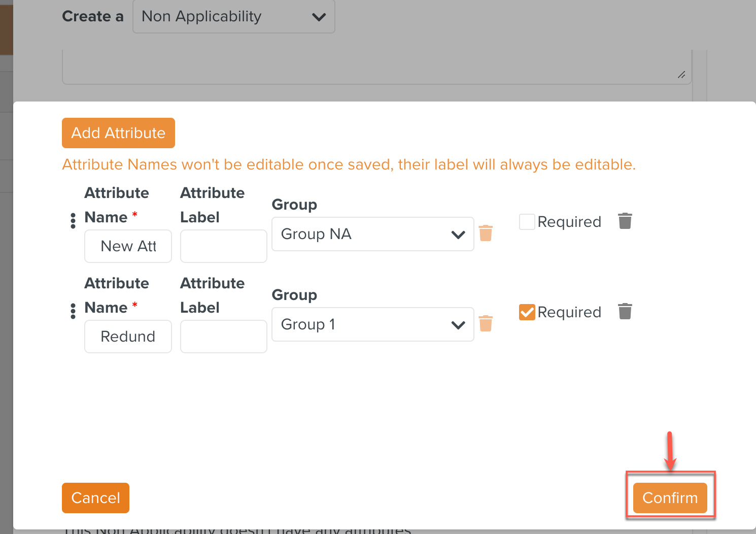Image resolution: width=756 pixels, height=534 pixels.
Task: Click the Cancel button
Action: pos(95,498)
